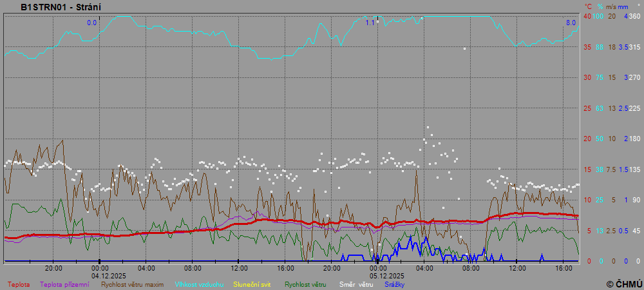This screenshot has height=290, width=644.
Task: Select the green Rychlost větru legend entry
Action: coord(305,284)
